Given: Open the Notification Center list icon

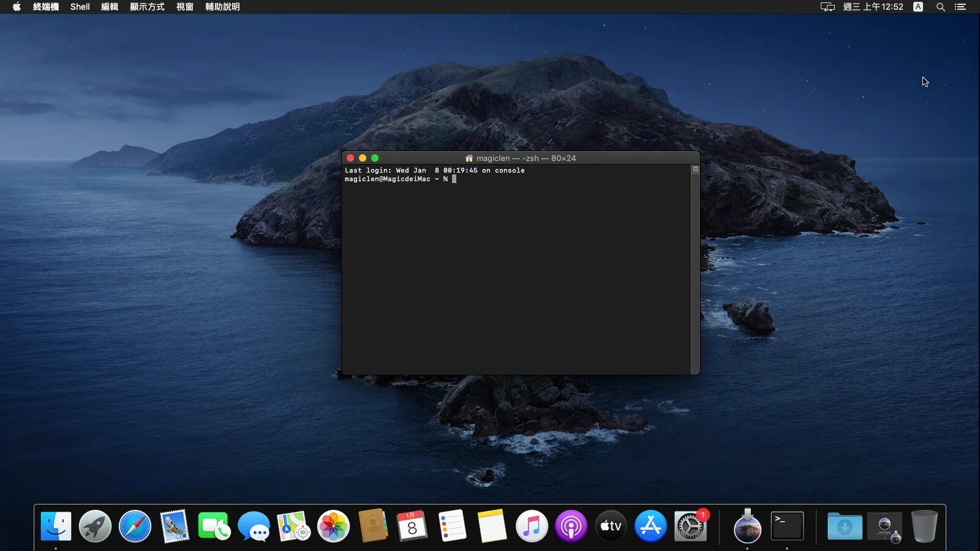Looking at the screenshot, I should 960,7.
